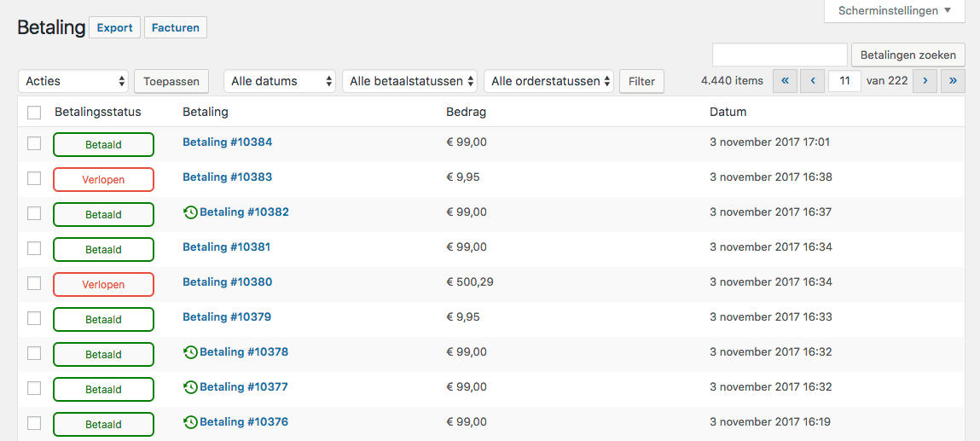Sort by the Datum column header

click(x=728, y=112)
